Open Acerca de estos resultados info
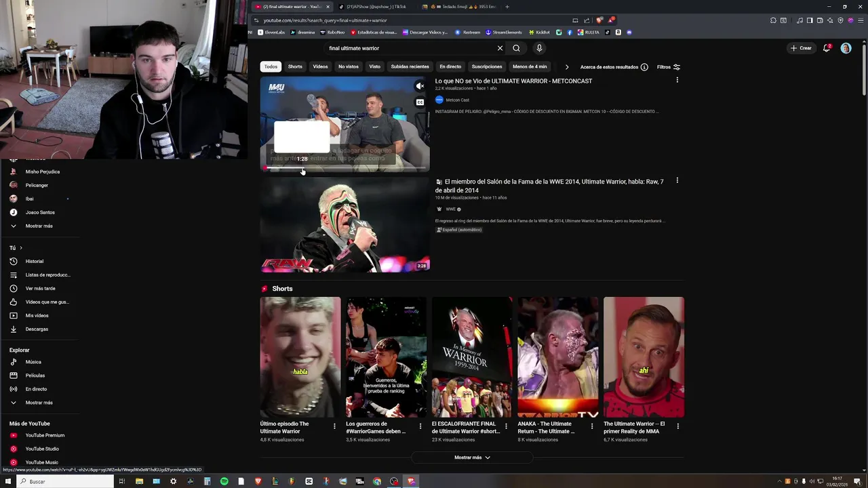868x488 pixels. coord(614,67)
